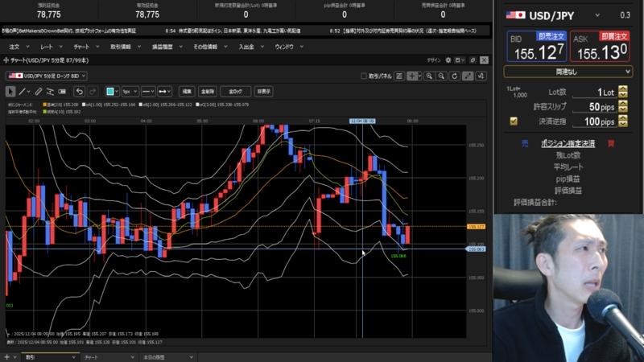Select the cursor pointer drawing tool
The height and width of the screenshot is (362, 644).
(x=10, y=91)
